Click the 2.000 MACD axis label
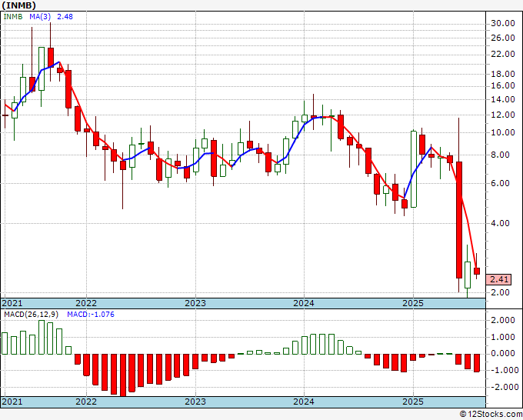Image resolution: width=523 pixels, height=420 pixels. coord(503,320)
